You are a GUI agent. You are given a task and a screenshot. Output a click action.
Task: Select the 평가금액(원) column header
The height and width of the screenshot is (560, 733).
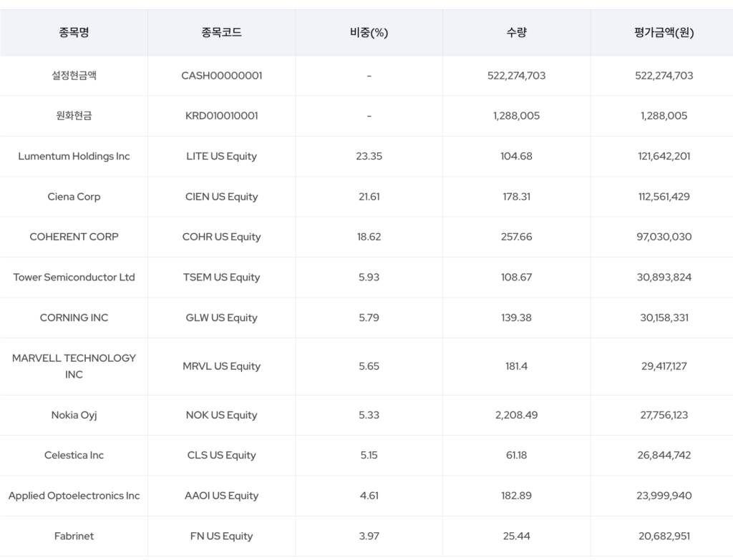click(664, 32)
